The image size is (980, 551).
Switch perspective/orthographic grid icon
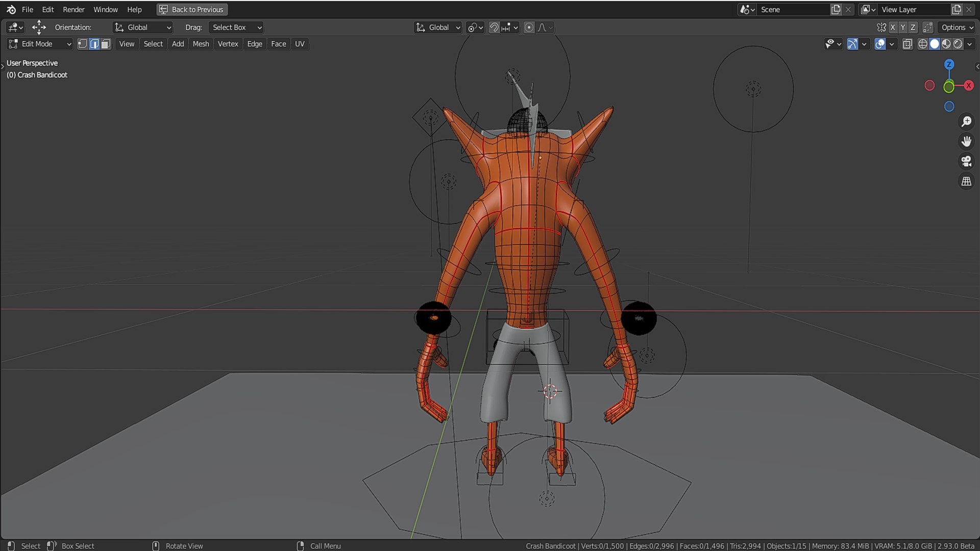[966, 181]
